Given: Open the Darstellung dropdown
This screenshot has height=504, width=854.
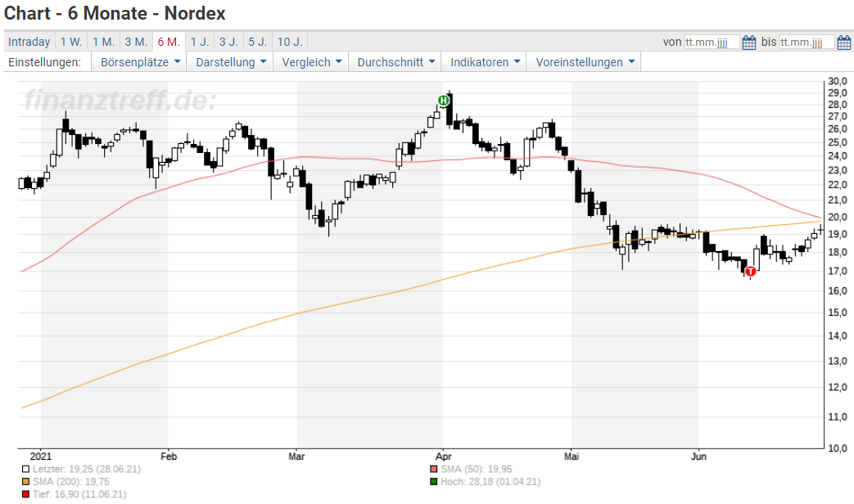Looking at the screenshot, I should click(x=230, y=62).
